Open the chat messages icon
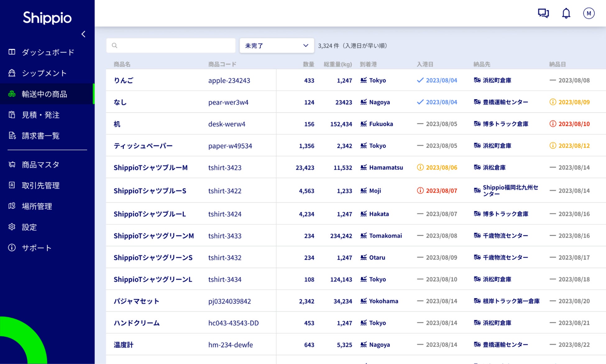 pyautogui.click(x=543, y=13)
